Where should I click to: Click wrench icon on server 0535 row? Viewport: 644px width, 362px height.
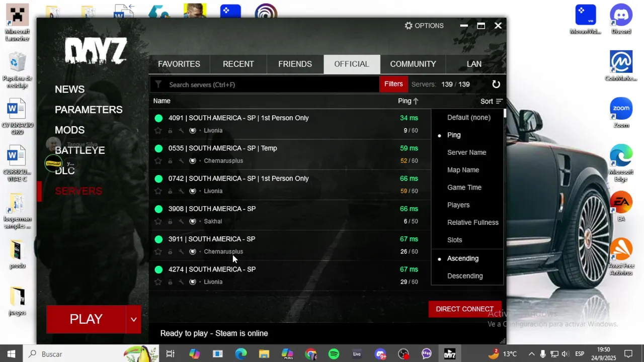tap(181, 161)
